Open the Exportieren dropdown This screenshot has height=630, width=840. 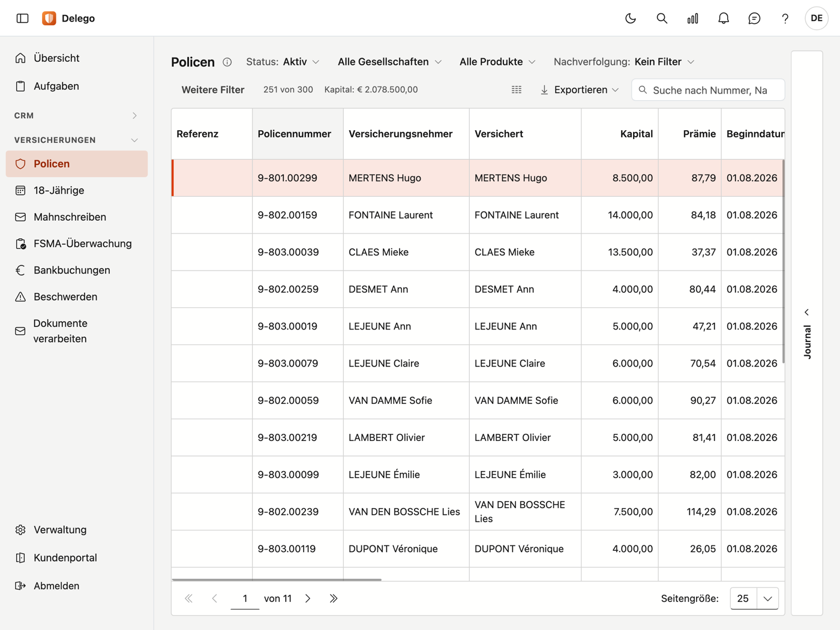tap(580, 90)
